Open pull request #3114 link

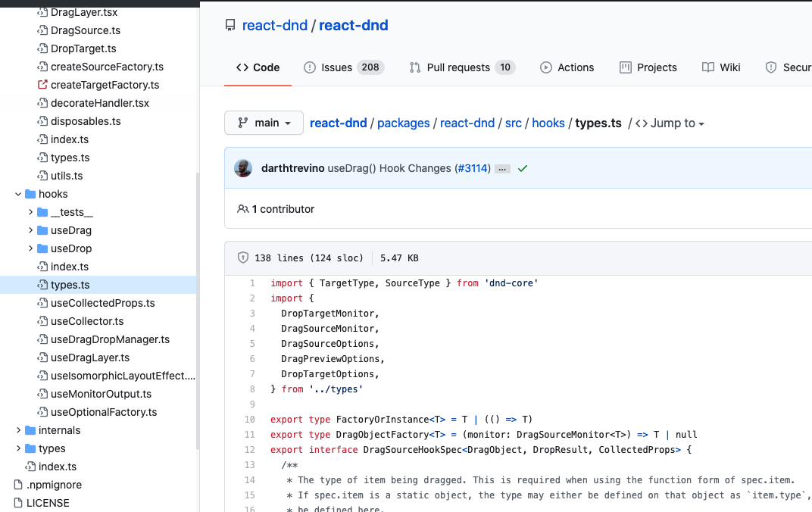(x=473, y=168)
